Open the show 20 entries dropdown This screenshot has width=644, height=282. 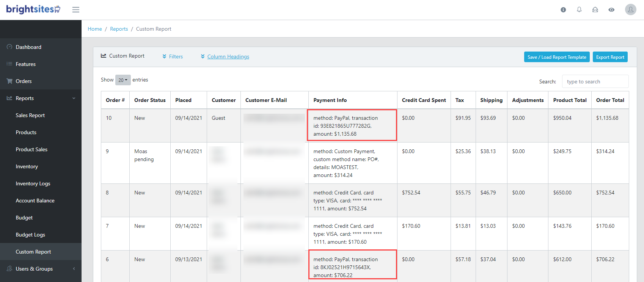pyautogui.click(x=123, y=80)
